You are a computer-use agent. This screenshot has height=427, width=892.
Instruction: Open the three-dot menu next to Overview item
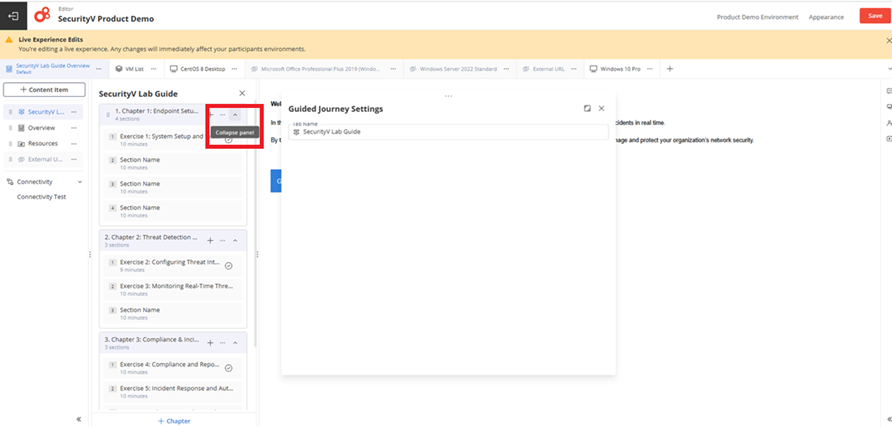coord(73,128)
